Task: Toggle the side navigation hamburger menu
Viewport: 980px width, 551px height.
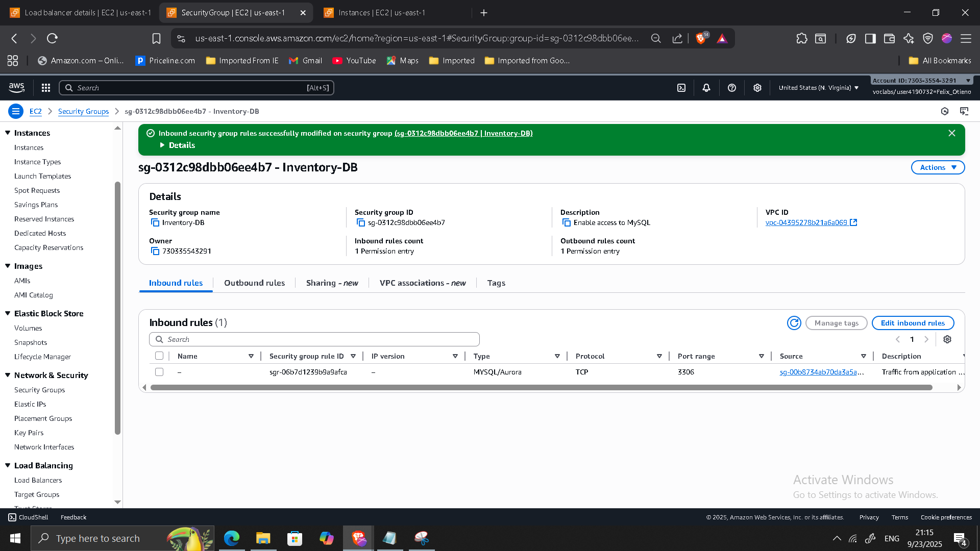Action: coord(16,111)
